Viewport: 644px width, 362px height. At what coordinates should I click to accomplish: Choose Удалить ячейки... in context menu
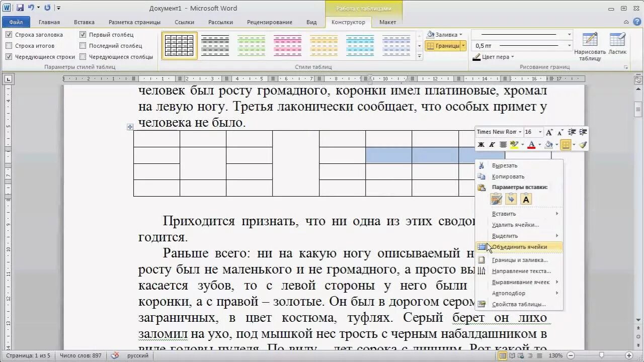tap(519, 225)
